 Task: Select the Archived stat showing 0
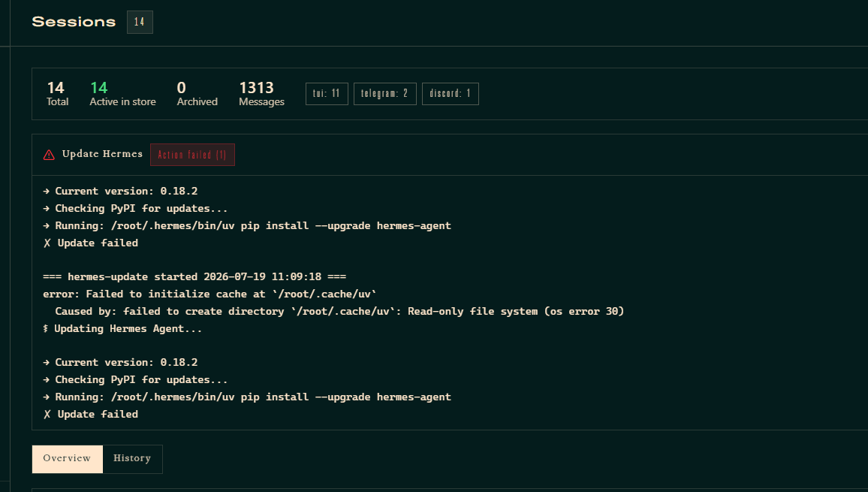coord(197,94)
